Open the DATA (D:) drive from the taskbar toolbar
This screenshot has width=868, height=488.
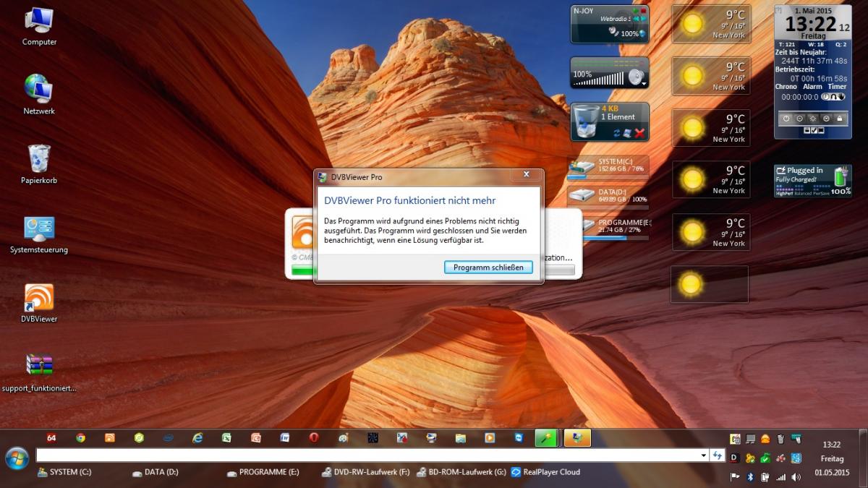[156, 472]
